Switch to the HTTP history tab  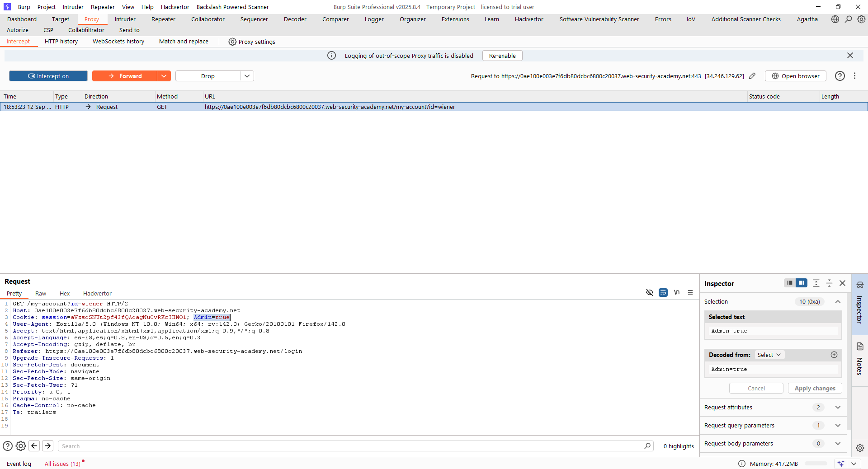pos(61,42)
